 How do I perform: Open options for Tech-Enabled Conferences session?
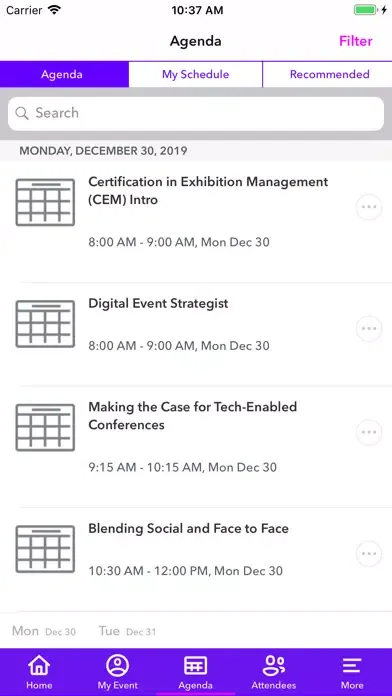pyautogui.click(x=369, y=432)
